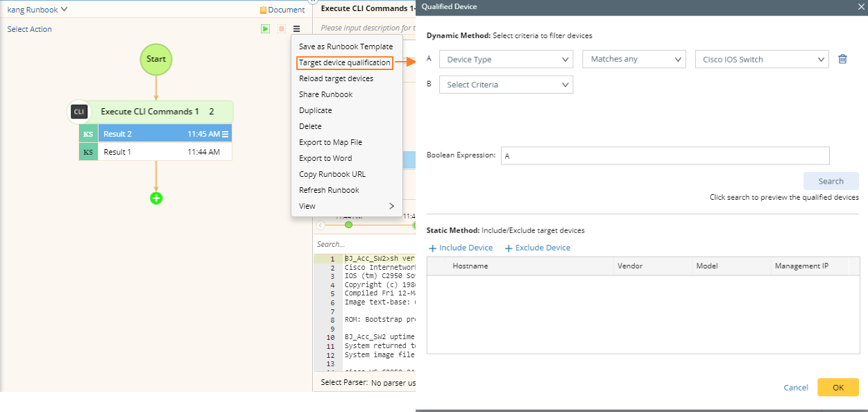Screen dimensions: 868x412
Task: Click the KS icon beside Result 1
Action: 88,152
